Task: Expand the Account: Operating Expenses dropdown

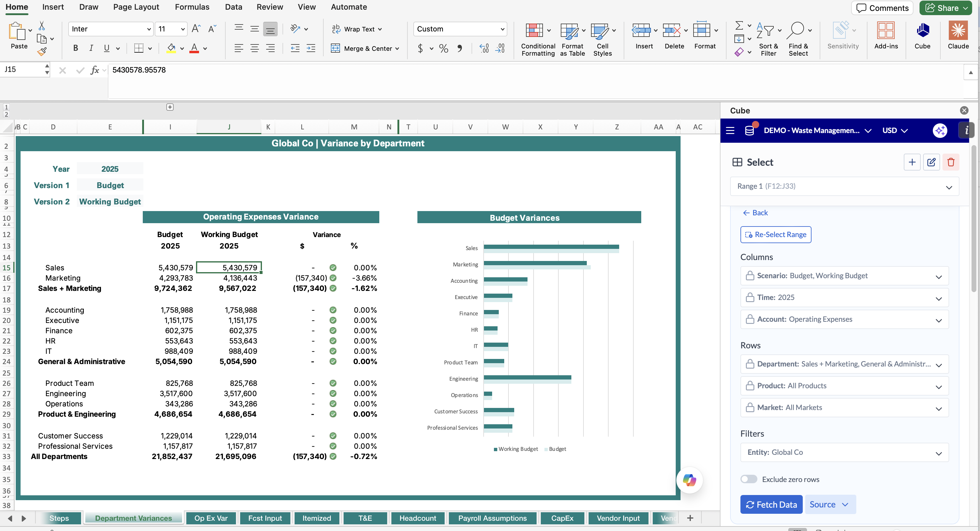Action: point(844,320)
